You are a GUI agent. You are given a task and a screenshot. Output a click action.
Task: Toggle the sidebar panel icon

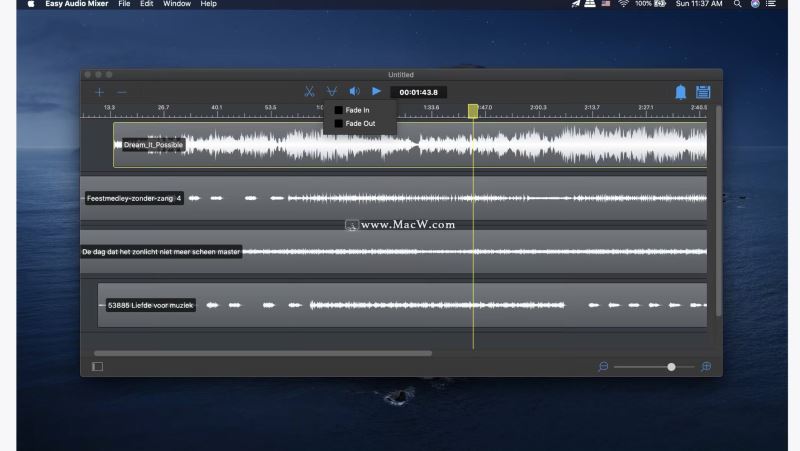97,367
